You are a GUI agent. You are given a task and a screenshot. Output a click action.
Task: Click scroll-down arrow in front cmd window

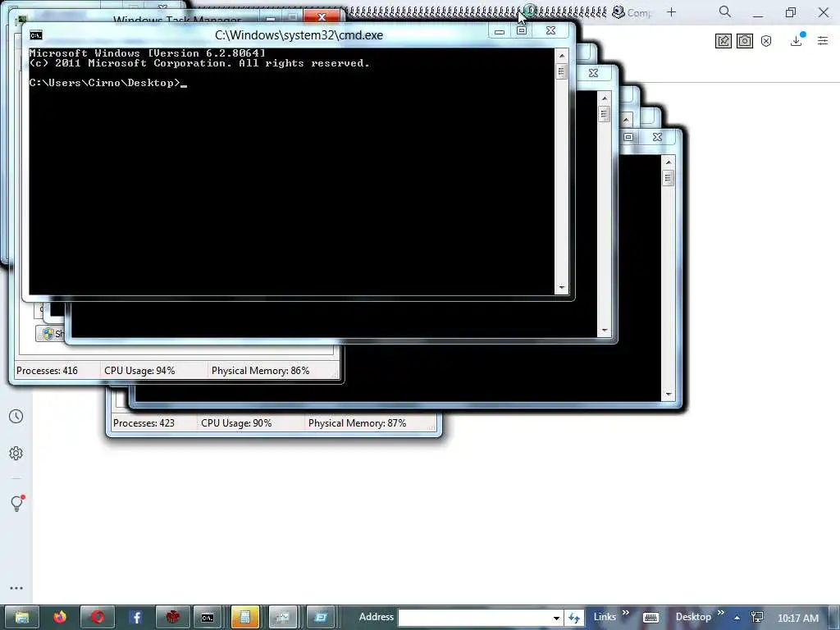[x=561, y=288]
